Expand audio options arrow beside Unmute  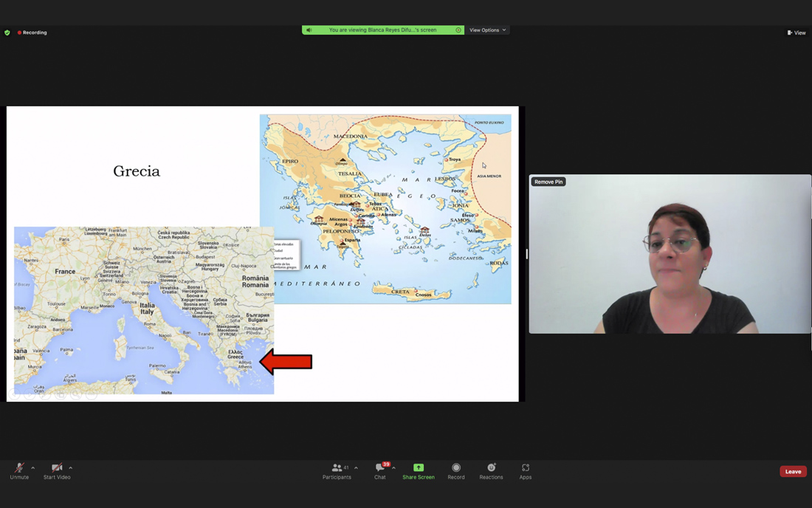[33, 467]
